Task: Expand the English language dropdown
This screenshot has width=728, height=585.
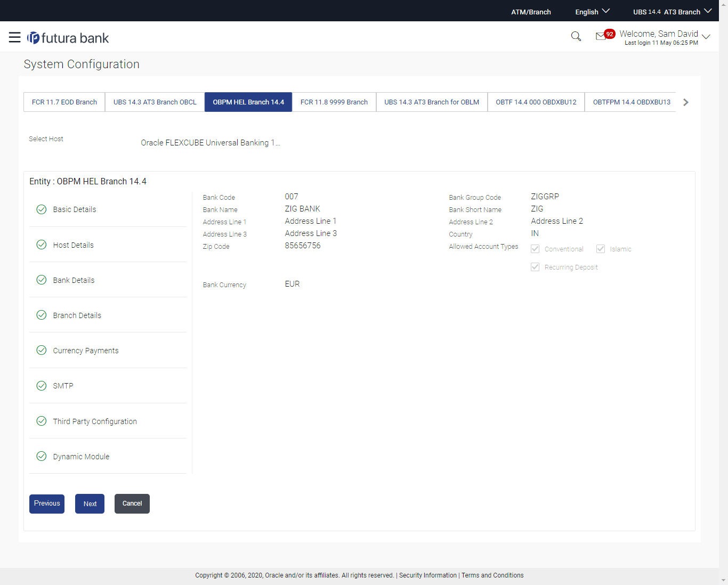Action: coord(592,12)
